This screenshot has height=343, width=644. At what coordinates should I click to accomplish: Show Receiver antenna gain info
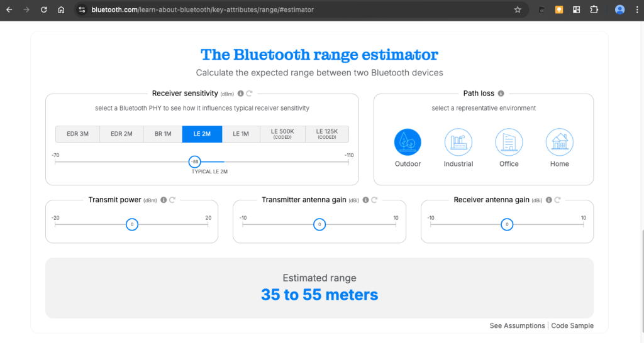(548, 200)
